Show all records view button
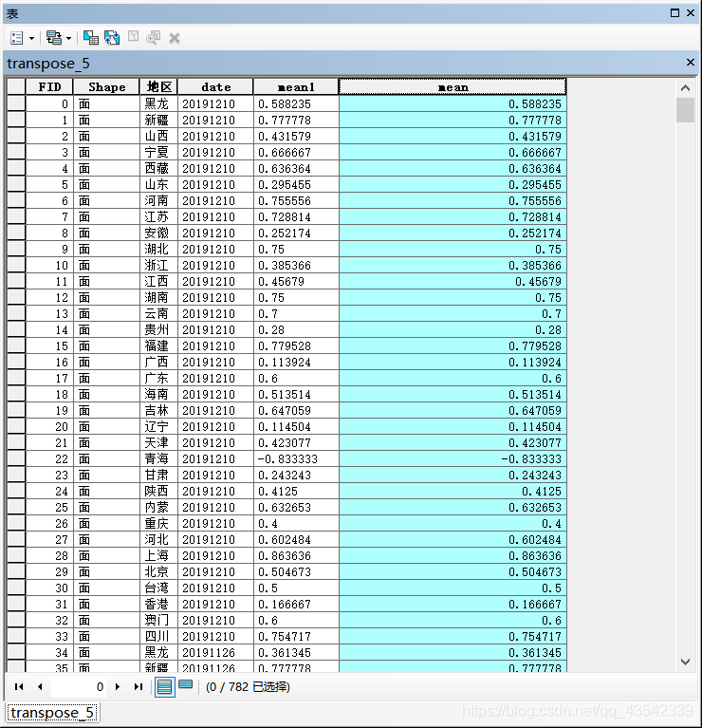The height and width of the screenshot is (728, 702). (164, 686)
